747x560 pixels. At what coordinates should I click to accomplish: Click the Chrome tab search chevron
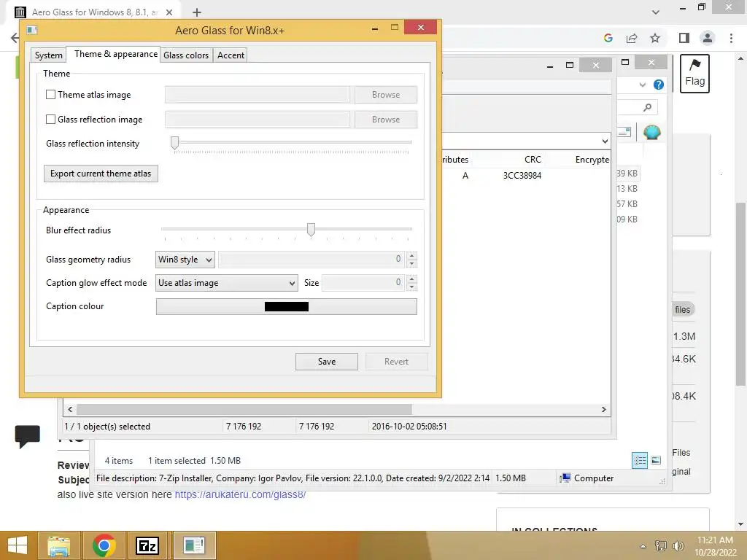pos(656,12)
